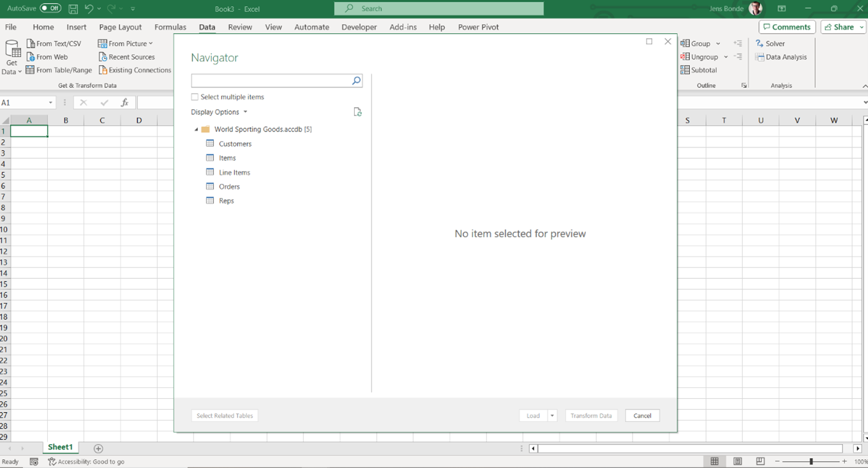Switch to Normal view

tap(714, 461)
